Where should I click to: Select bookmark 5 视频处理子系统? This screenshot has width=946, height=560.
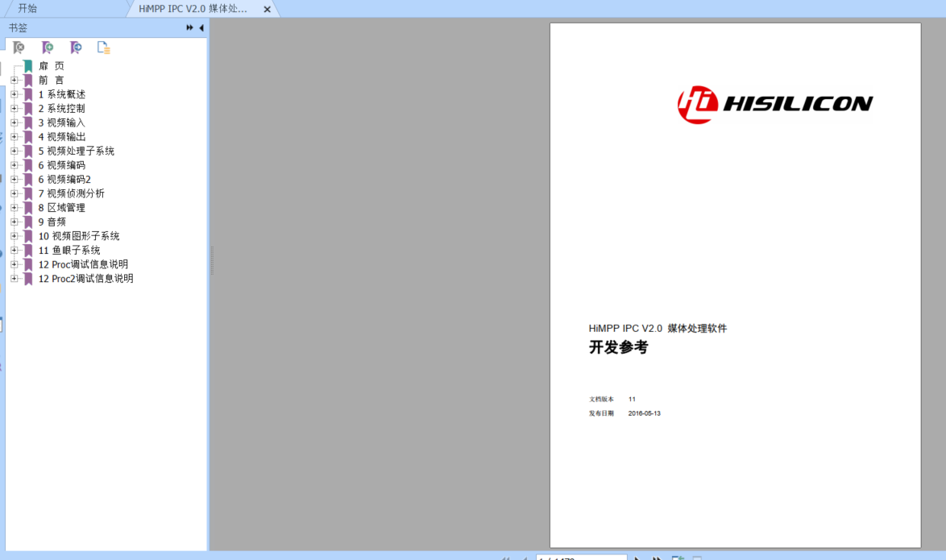coord(77,151)
